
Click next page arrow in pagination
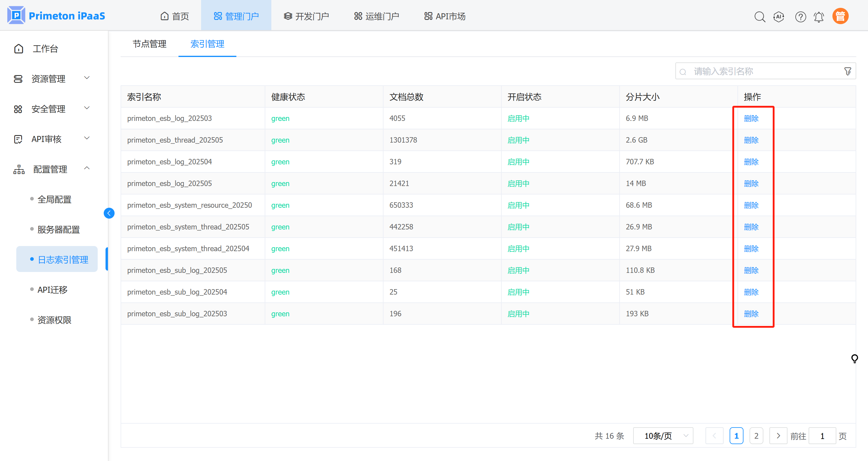[x=778, y=436]
